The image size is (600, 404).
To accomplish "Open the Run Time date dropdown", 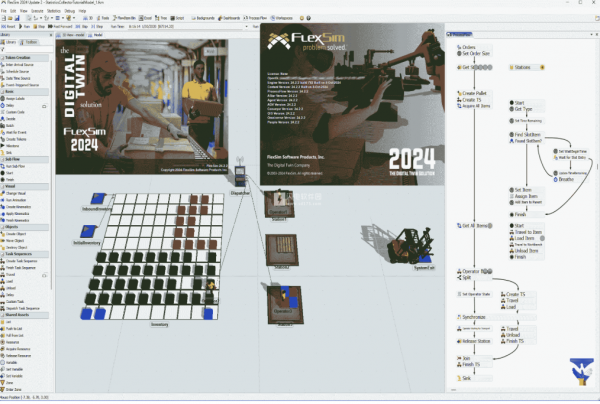I will click(246, 26).
